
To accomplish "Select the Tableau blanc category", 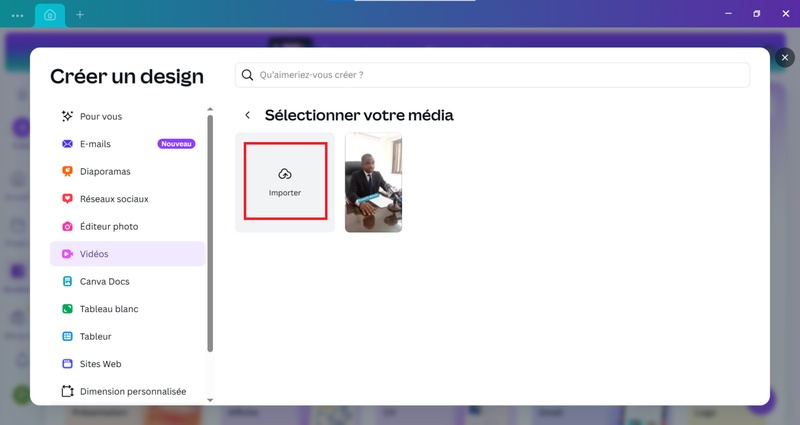I will coord(128,309).
